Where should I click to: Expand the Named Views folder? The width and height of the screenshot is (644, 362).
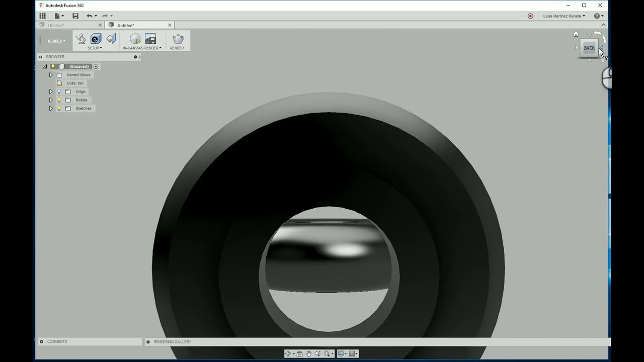click(51, 75)
